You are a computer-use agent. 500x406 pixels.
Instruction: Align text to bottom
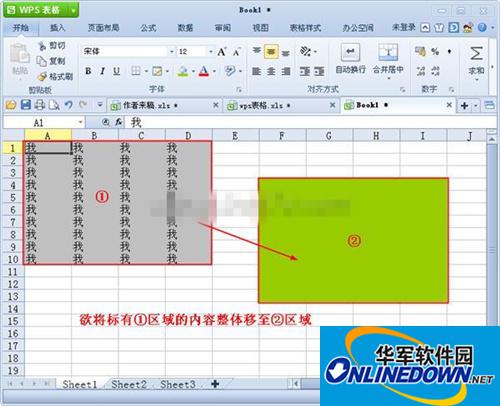(x=285, y=52)
